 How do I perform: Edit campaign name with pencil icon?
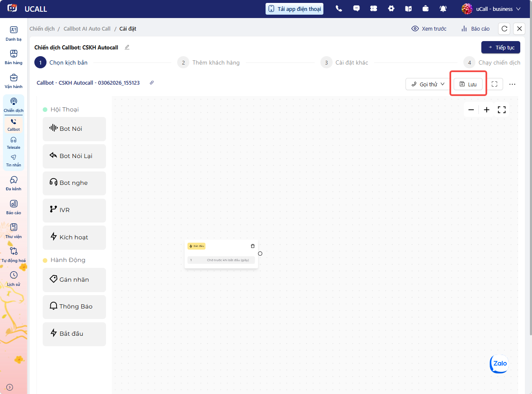(x=127, y=47)
